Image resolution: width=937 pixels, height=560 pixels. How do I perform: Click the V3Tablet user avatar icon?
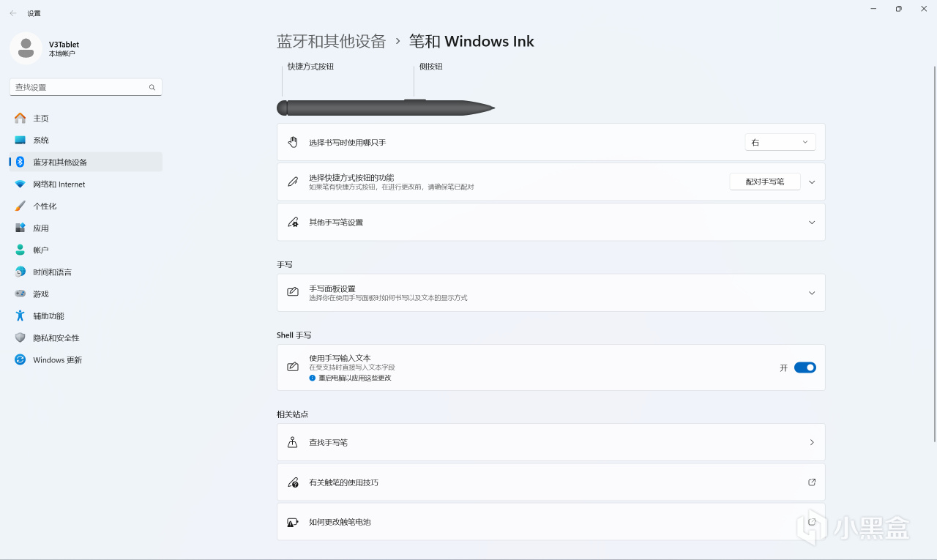[x=26, y=48]
